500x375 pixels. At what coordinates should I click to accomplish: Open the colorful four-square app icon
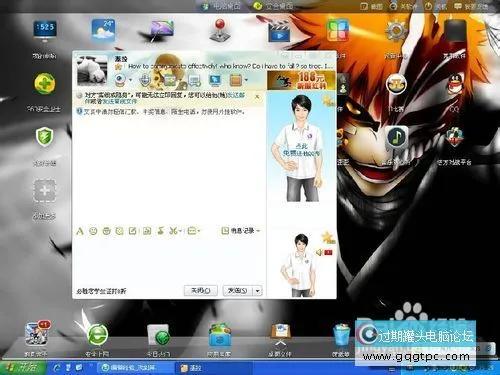[338, 30]
